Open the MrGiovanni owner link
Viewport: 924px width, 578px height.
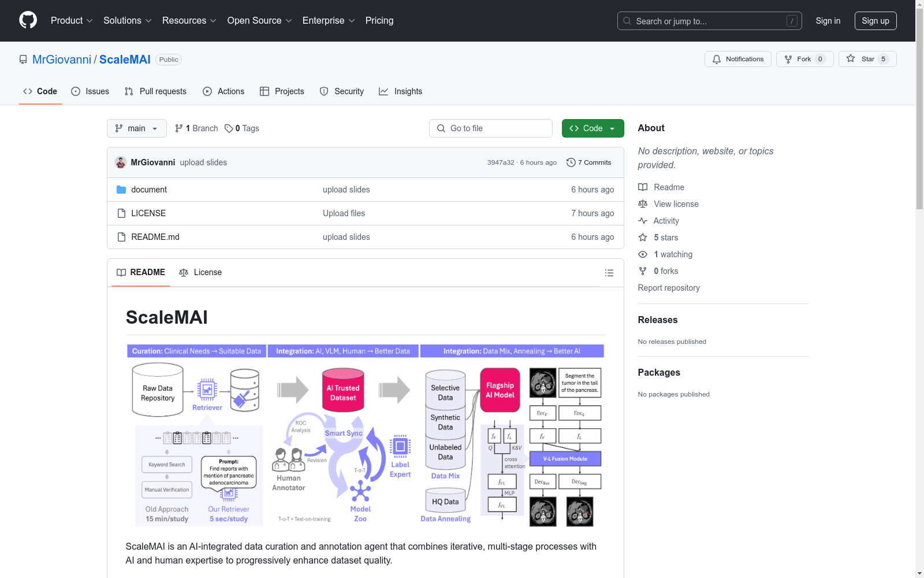tap(62, 60)
